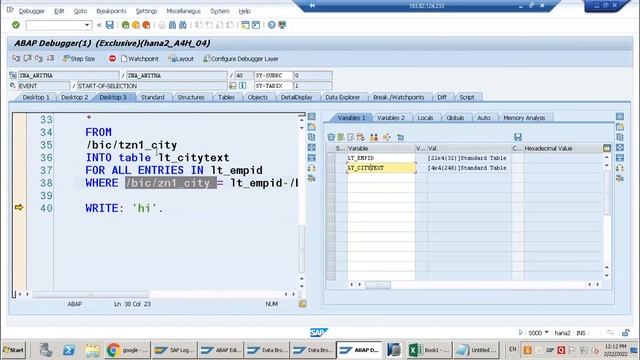Switch to the Auto tab

pos(484,118)
